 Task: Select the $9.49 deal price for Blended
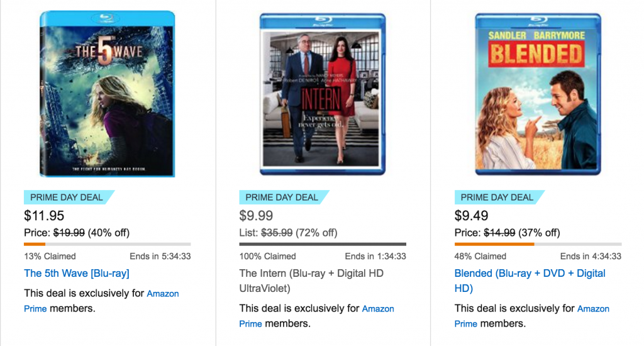(x=471, y=215)
